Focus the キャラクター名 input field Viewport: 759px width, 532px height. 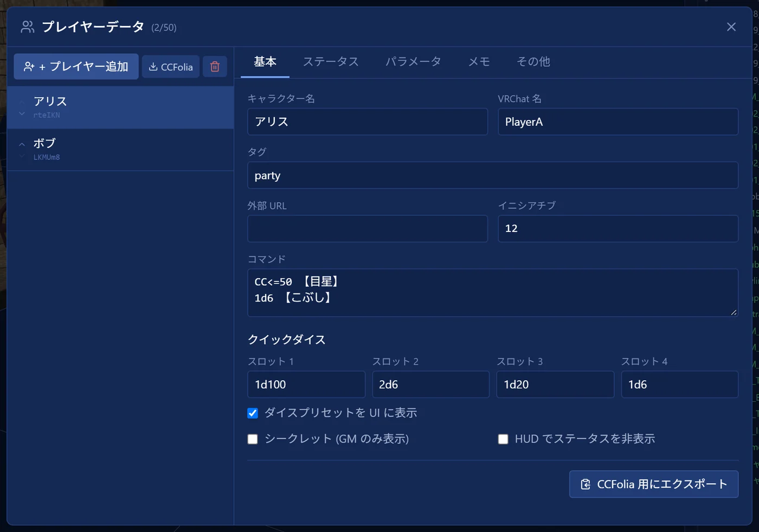point(368,121)
